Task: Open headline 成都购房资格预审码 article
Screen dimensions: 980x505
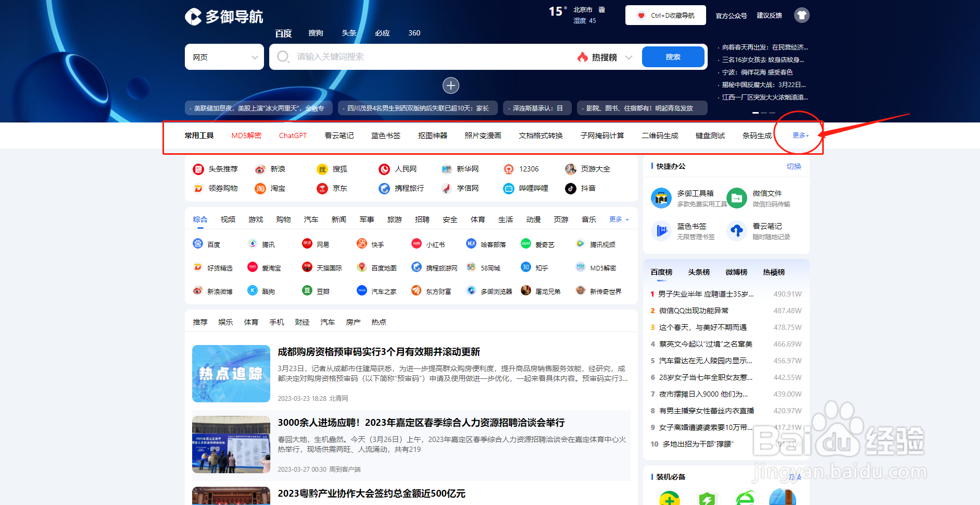Action: click(379, 352)
